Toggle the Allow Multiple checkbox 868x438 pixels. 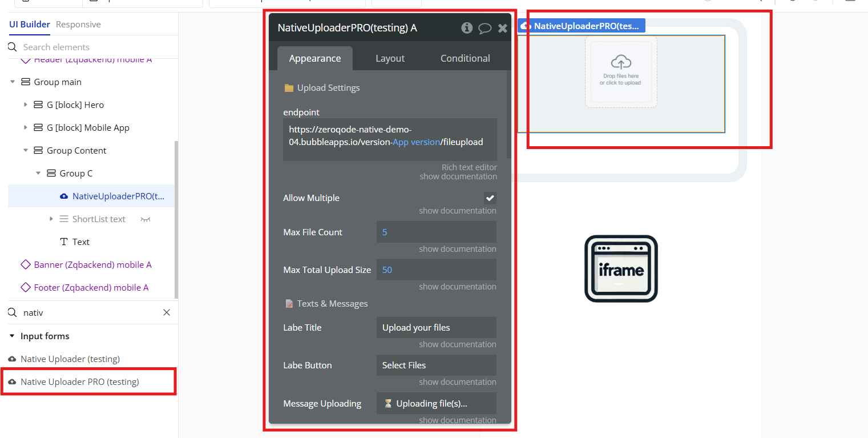pyautogui.click(x=490, y=198)
